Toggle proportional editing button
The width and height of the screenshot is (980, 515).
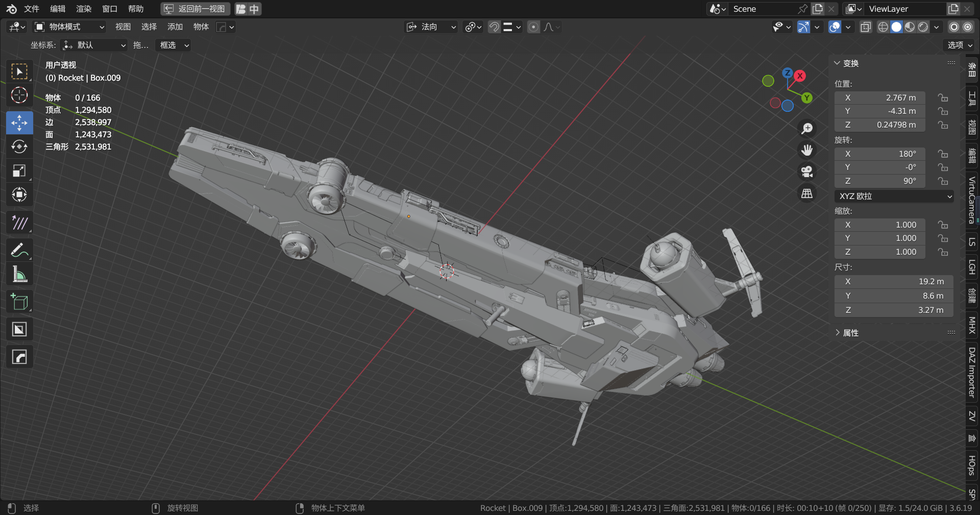[x=533, y=27]
